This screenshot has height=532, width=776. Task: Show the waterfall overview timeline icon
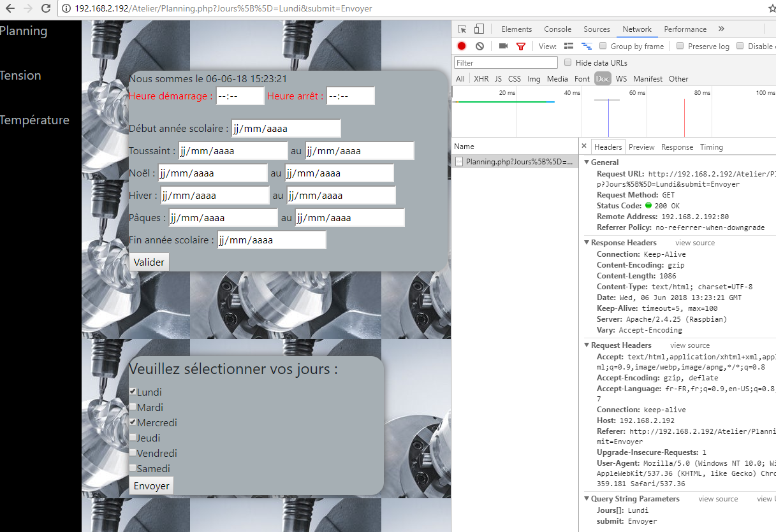[x=587, y=46]
